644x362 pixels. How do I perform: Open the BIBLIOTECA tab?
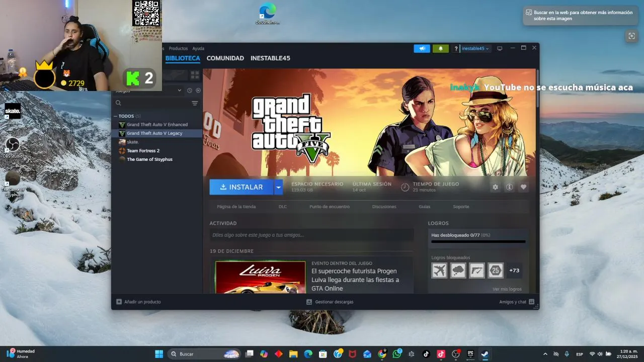183,58
